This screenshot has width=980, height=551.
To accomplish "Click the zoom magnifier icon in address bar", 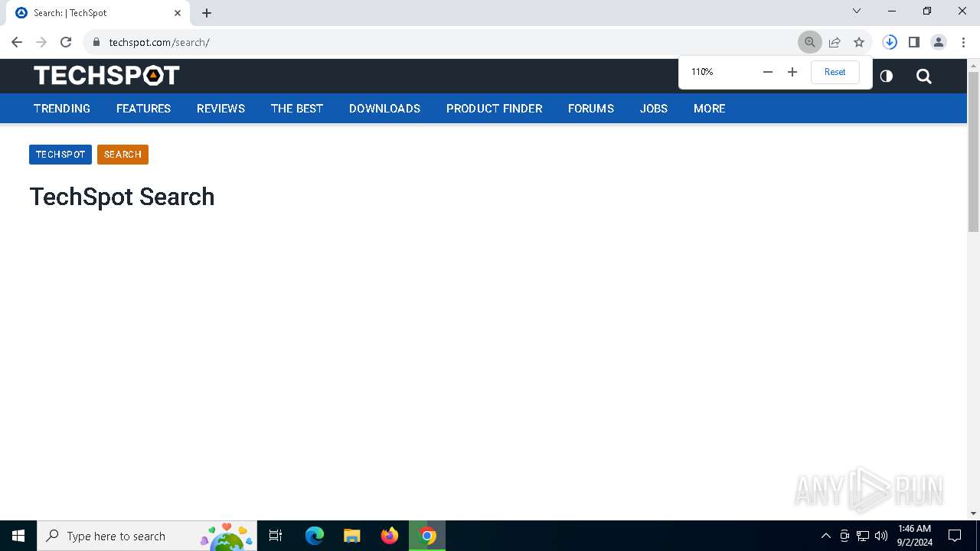I will coord(810,42).
